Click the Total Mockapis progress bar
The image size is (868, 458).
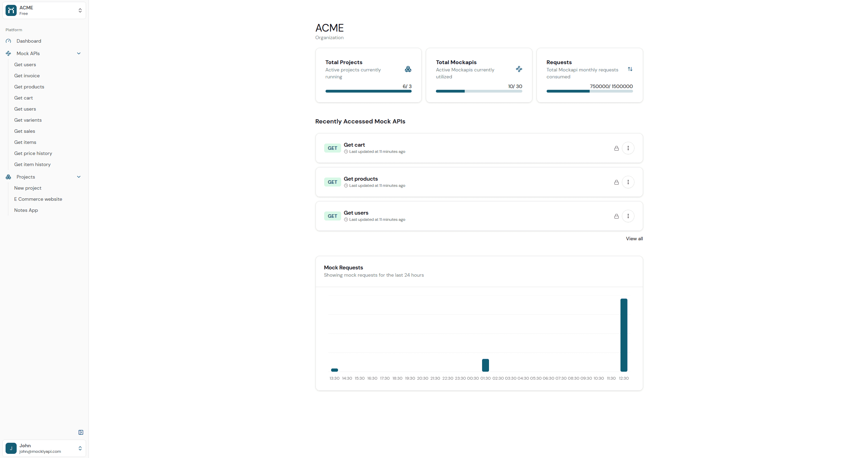pos(479,91)
